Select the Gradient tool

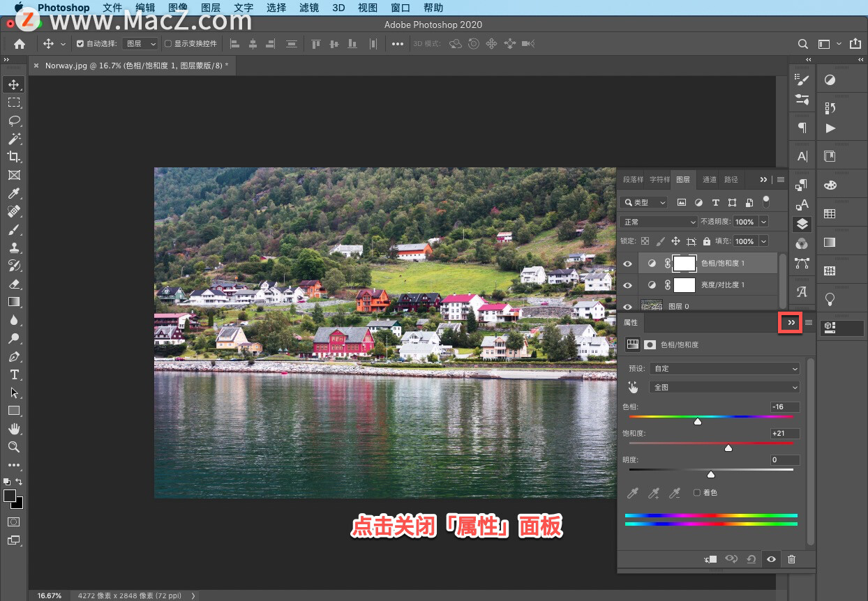point(14,302)
